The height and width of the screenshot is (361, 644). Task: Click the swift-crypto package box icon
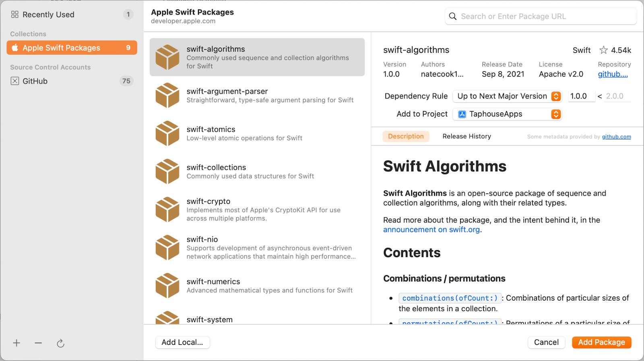(x=167, y=210)
